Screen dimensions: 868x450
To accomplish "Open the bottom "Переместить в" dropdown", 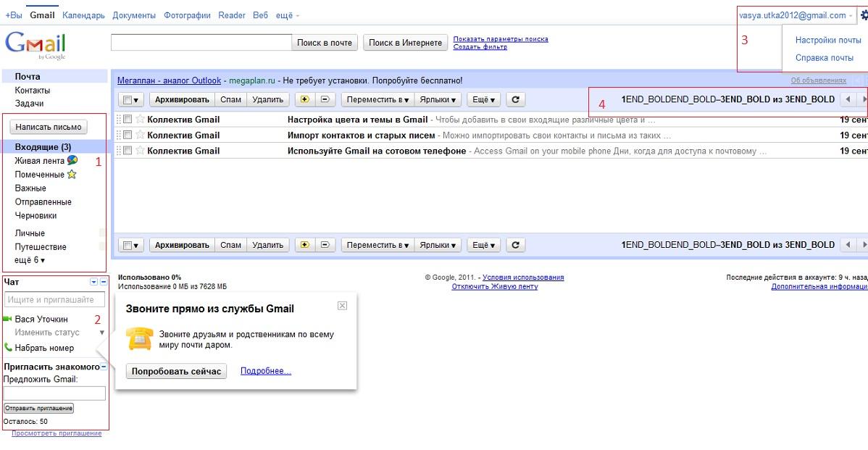I will (377, 245).
